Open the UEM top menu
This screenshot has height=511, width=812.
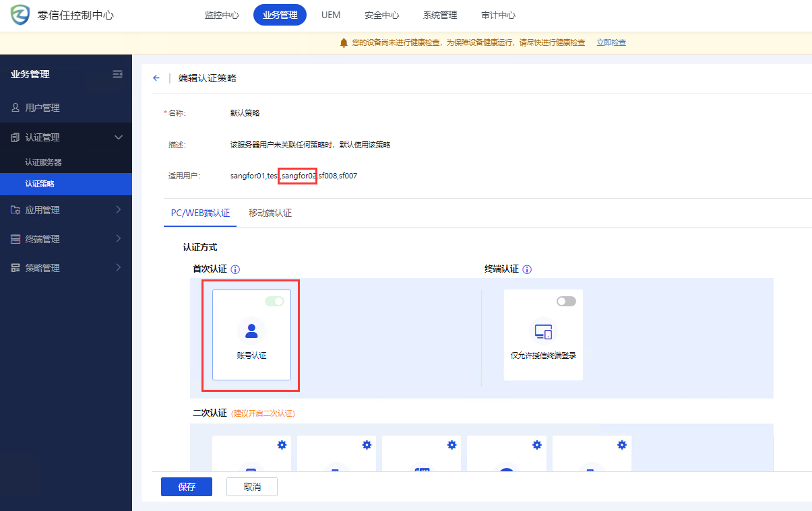pos(331,15)
